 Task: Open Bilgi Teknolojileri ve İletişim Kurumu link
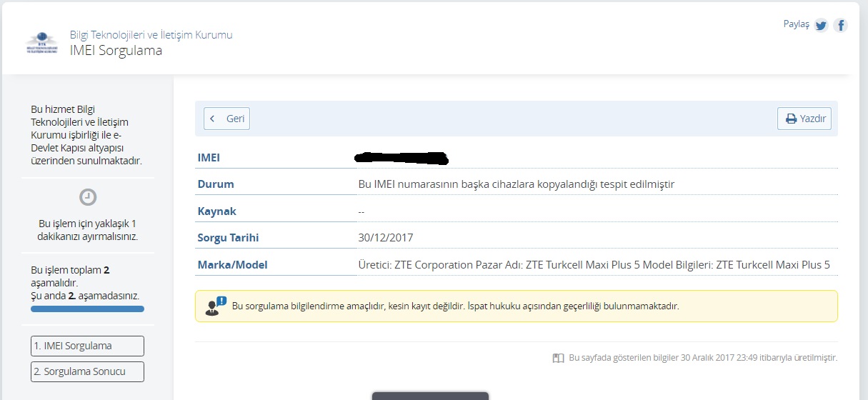click(x=151, y=34)
